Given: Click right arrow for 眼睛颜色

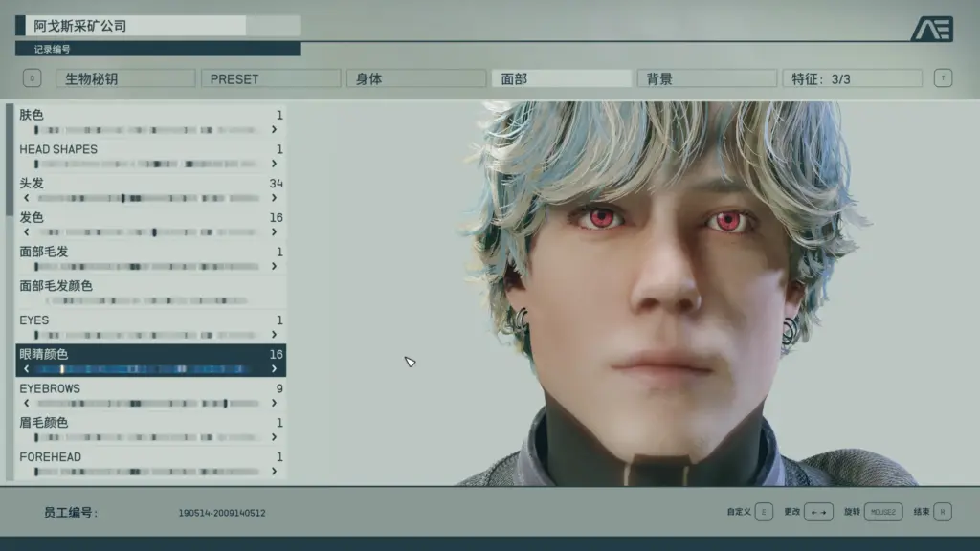Looking at the screenshot, I should click(274, 369).
